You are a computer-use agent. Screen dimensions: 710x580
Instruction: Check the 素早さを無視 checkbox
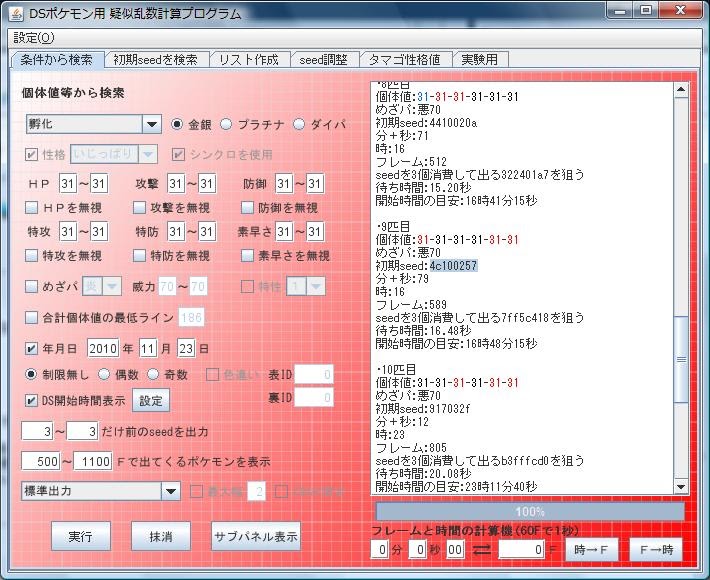[x=247, y=255]
